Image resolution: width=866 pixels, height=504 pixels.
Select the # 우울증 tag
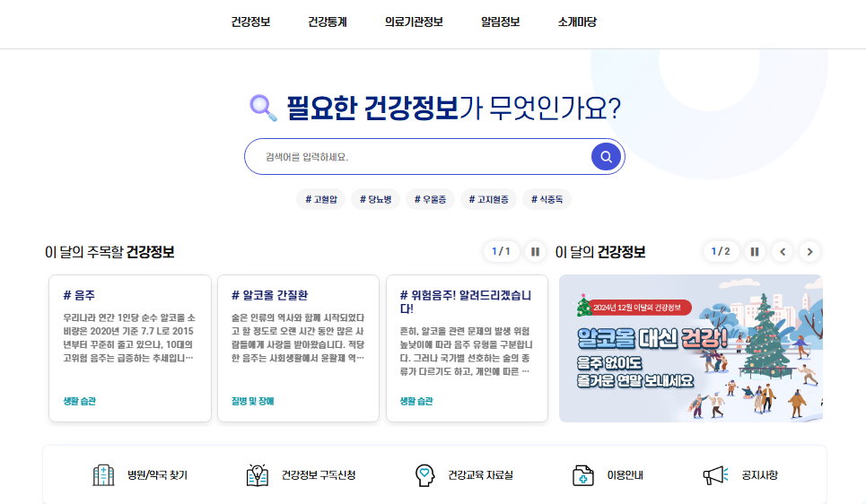click(430, 199)
